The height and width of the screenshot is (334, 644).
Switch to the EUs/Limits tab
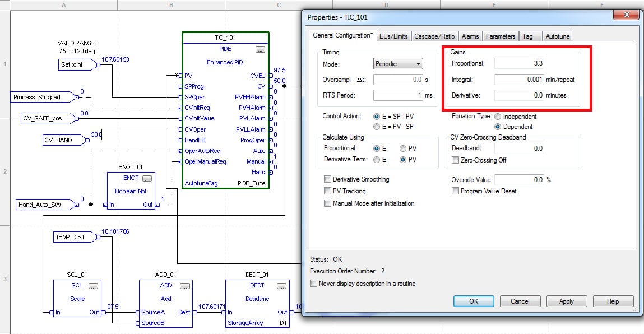click(393, 36)
